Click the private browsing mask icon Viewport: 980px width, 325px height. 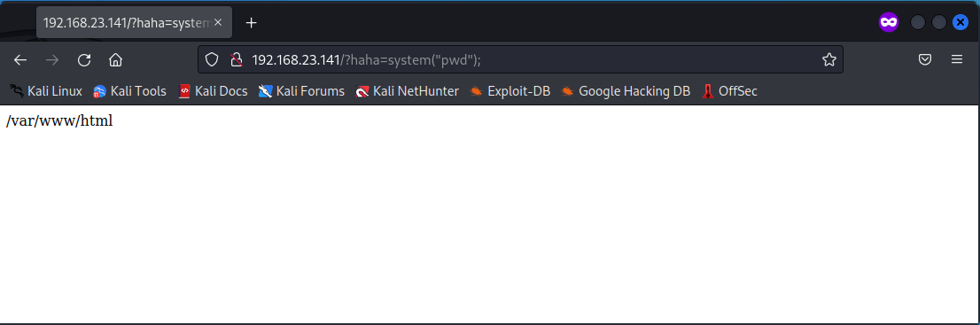click(888, 22)
